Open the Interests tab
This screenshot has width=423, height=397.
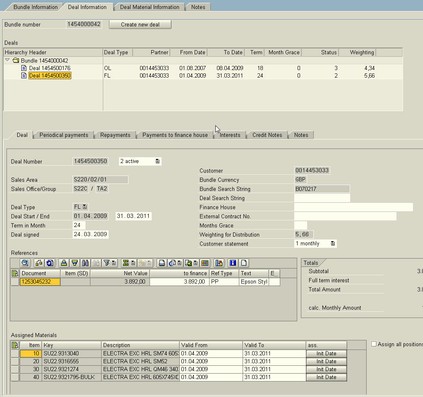230,135
